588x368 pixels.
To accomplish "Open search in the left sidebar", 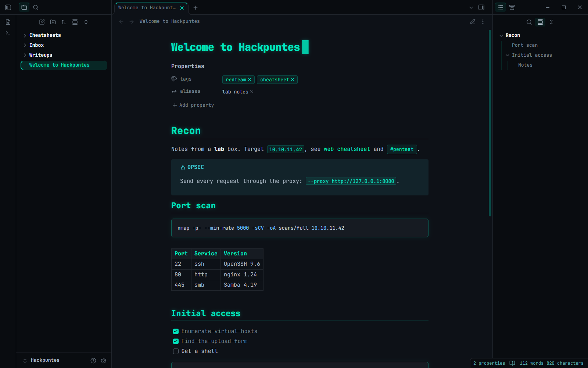I will pyautogui.click(x=36, y=7).
